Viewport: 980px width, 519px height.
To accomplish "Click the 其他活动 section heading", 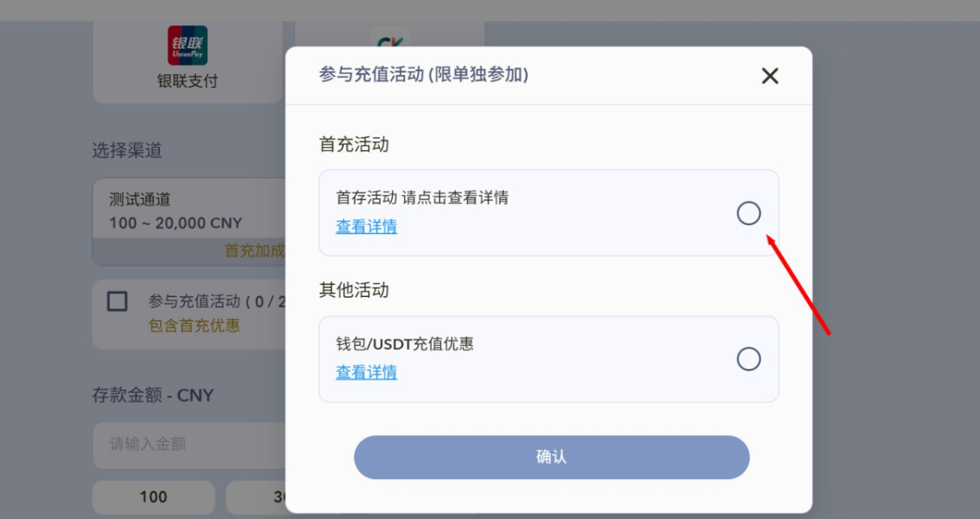I will pyautogui.click(x=354, y=290).
